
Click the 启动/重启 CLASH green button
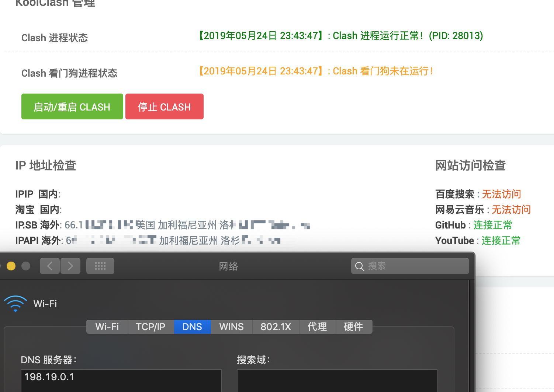pyautogui.click(x=72, y=106)
